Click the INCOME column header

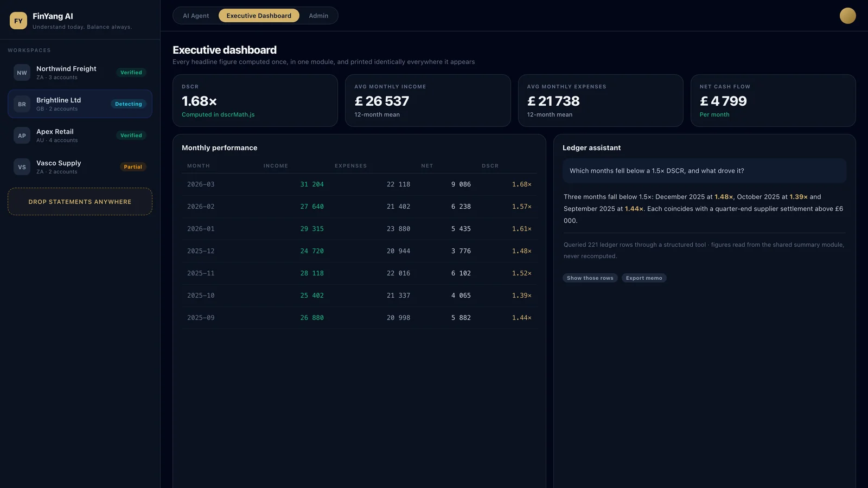(x=276, y=166)
